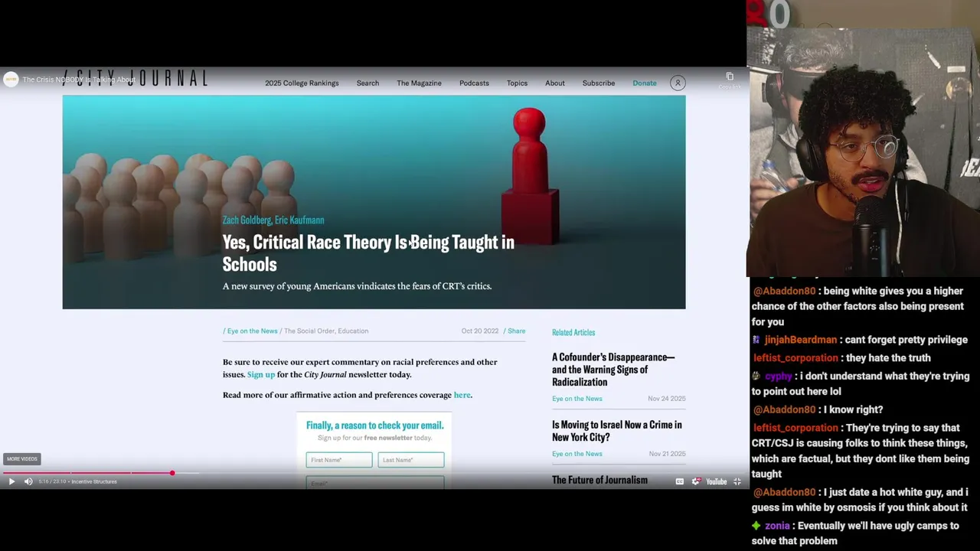Open The Magazine menu item
The image size is (980, 551).
[x=419, y=83]
